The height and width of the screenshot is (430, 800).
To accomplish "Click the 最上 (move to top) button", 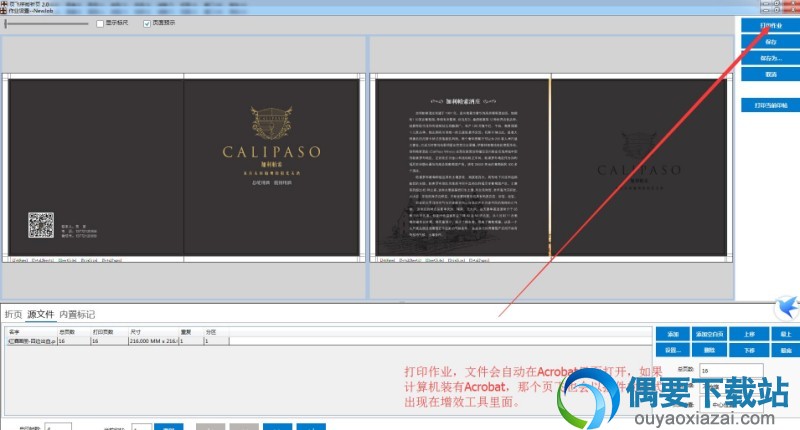I will click(x=786, y=334).
